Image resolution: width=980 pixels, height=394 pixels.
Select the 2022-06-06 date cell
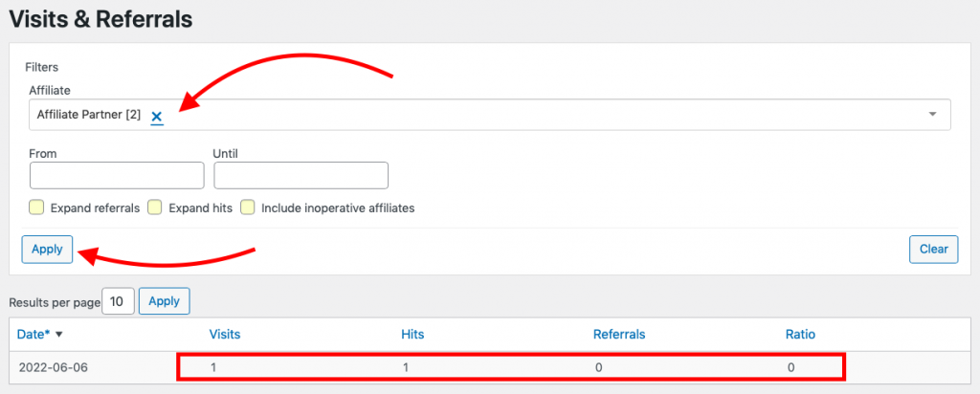pyautogui.click(x=54, y=367)
